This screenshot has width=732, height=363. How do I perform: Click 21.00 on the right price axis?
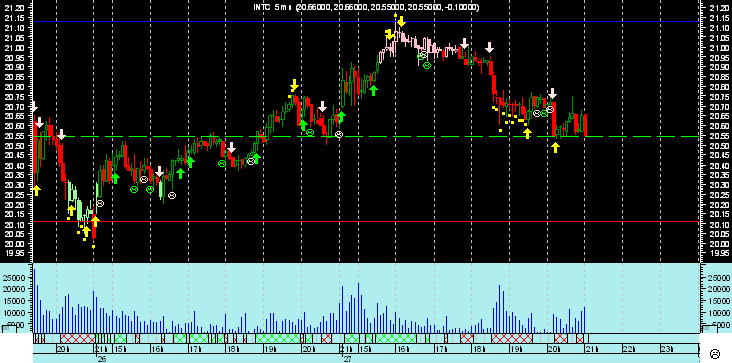(718, 48)
